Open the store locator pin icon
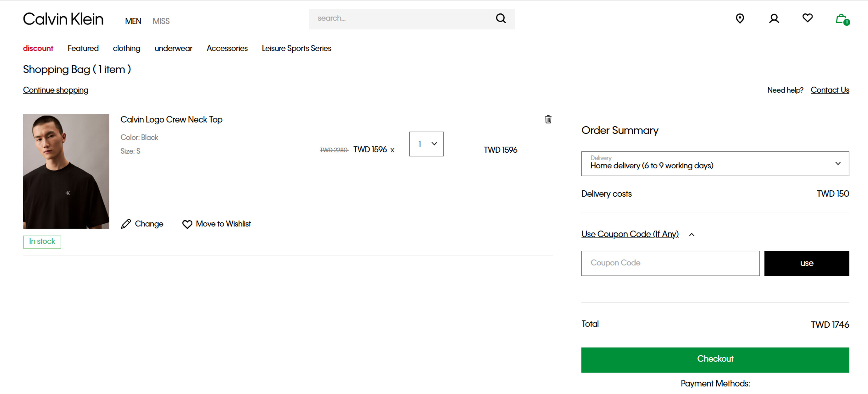The width and height of the screenshot is (868, 394). click(740, 19)
